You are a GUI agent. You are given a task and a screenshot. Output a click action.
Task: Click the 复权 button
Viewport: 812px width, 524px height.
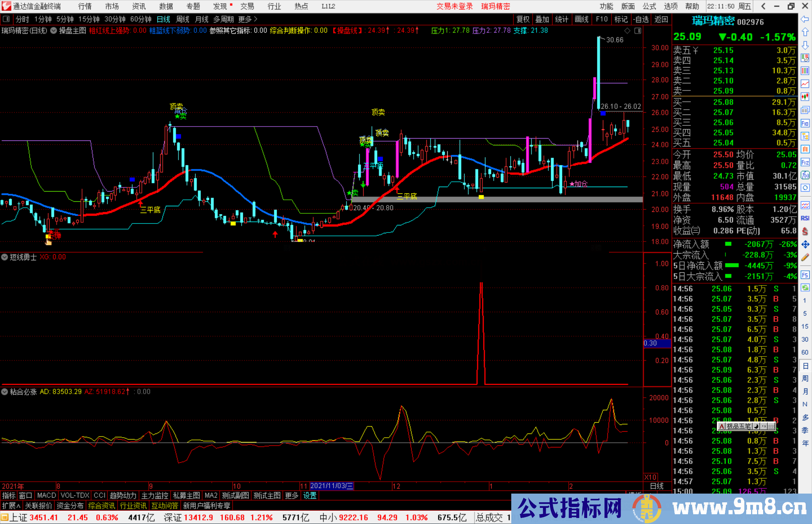point(523,19)
